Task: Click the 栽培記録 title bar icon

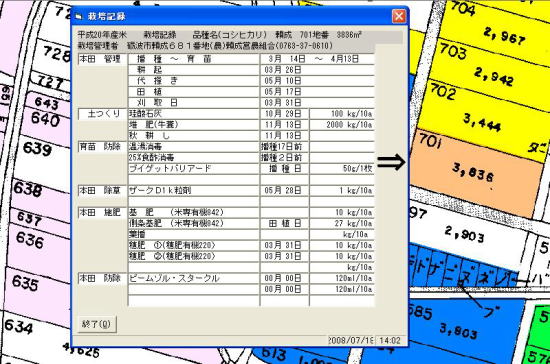Action: [x=79, y=16]
